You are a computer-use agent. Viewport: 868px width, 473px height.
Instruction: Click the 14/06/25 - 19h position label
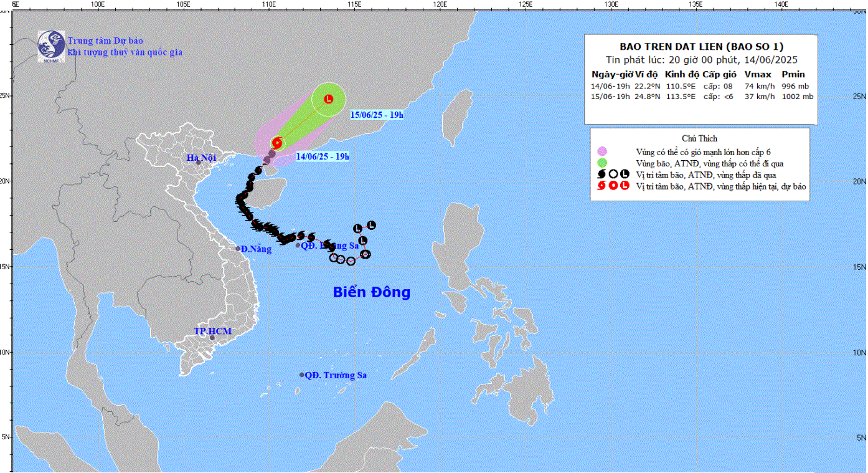click(323, 156)
